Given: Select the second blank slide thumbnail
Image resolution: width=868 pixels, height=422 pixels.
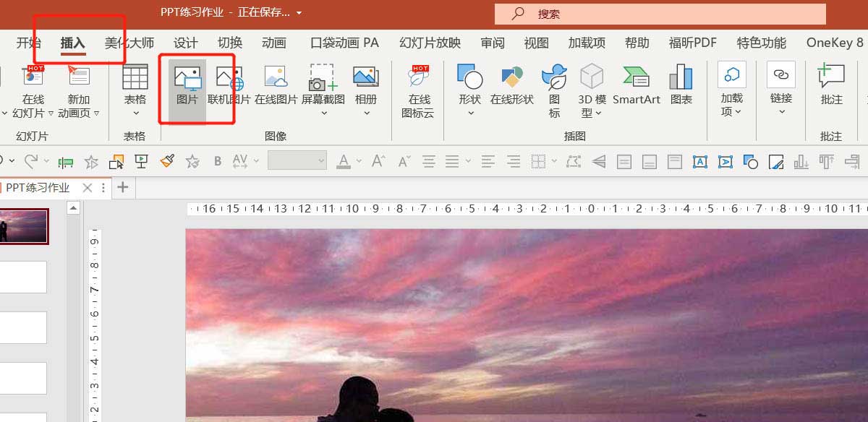Looking at the screenshot, I should (x=23, y=277).
